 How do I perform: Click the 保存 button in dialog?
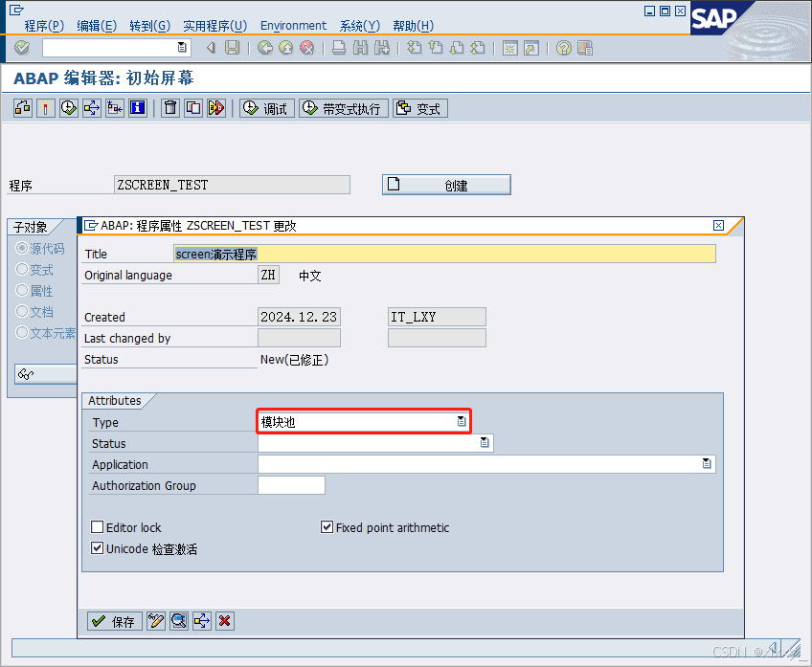(x=115, y=621)
